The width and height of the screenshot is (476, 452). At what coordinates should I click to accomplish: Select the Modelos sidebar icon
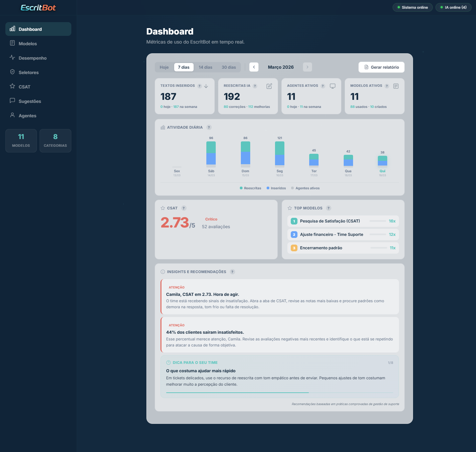click(12, 43)
